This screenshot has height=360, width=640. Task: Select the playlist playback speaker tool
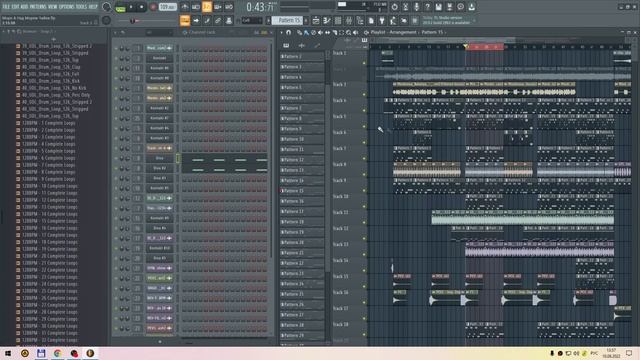[x=356, y=32]
